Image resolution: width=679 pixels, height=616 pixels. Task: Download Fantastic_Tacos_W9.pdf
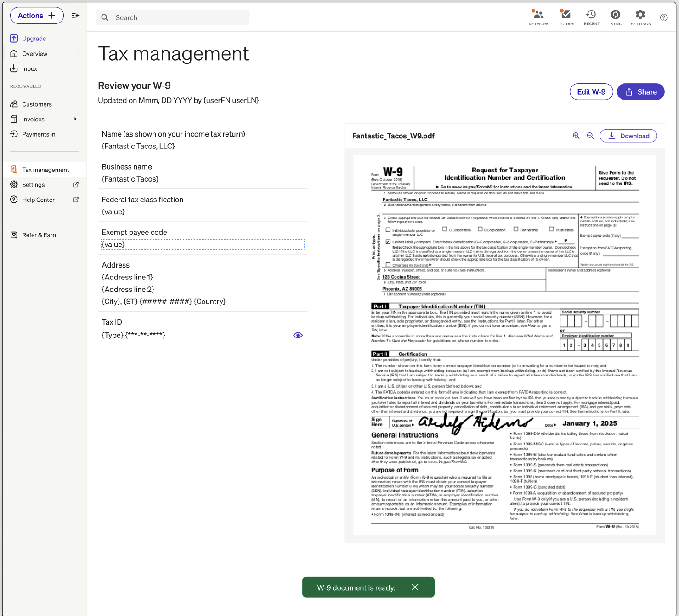pos(628,136)
